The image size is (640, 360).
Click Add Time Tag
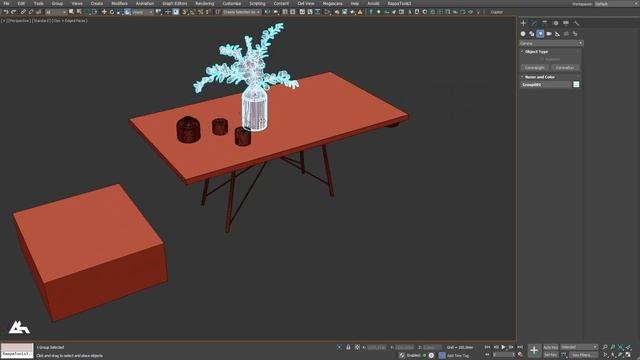(x=458, y=356)
